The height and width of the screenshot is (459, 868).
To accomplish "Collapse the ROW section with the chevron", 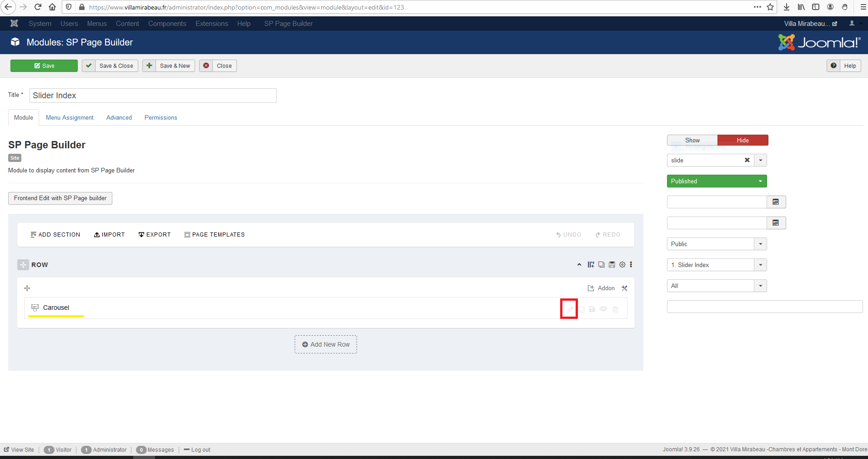I will [x=579, y=265].
